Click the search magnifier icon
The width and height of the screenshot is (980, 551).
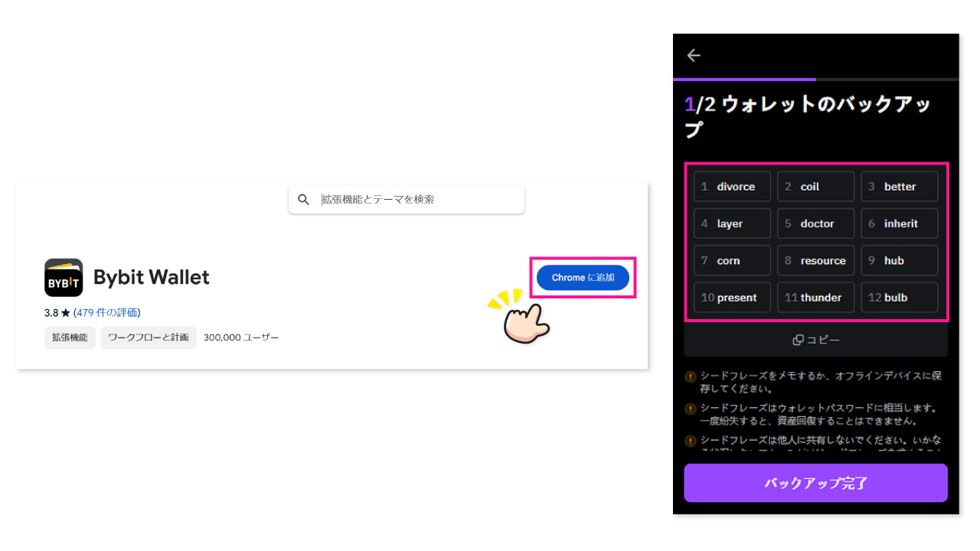pyautogui.click(x=304, y=200)
